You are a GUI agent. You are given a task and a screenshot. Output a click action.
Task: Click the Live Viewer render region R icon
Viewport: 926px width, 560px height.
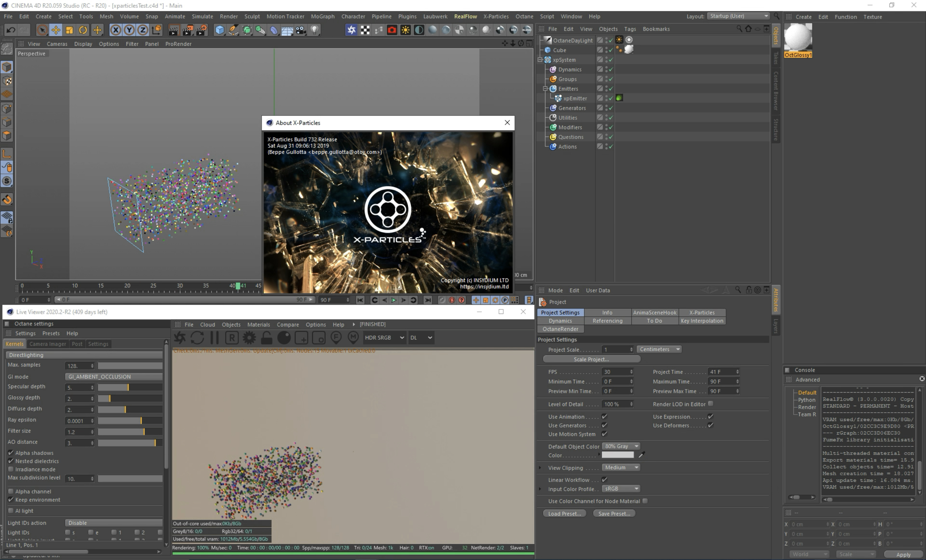click(232, 338)
